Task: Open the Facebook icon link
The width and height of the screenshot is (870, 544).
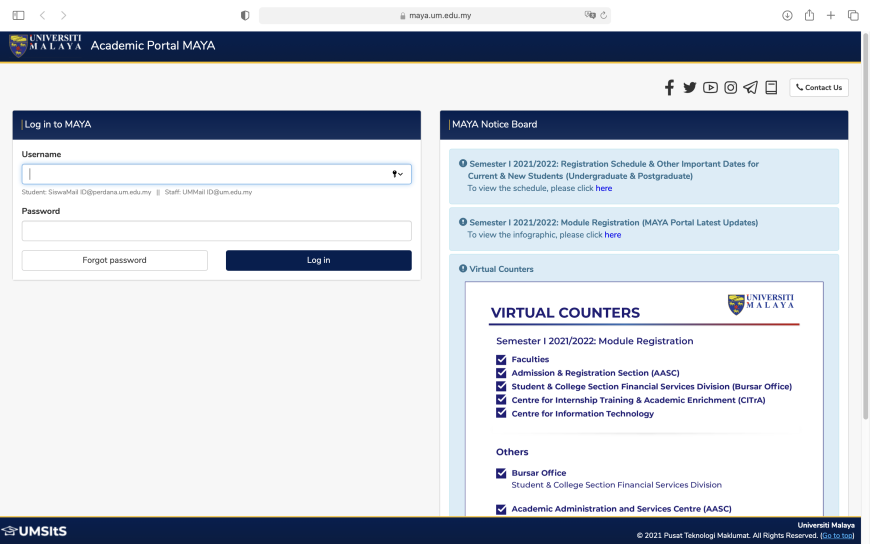Action: click(669, 88)
